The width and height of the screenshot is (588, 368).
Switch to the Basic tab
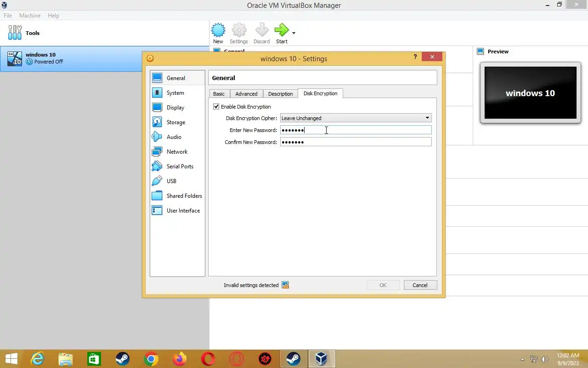(219, 94)
